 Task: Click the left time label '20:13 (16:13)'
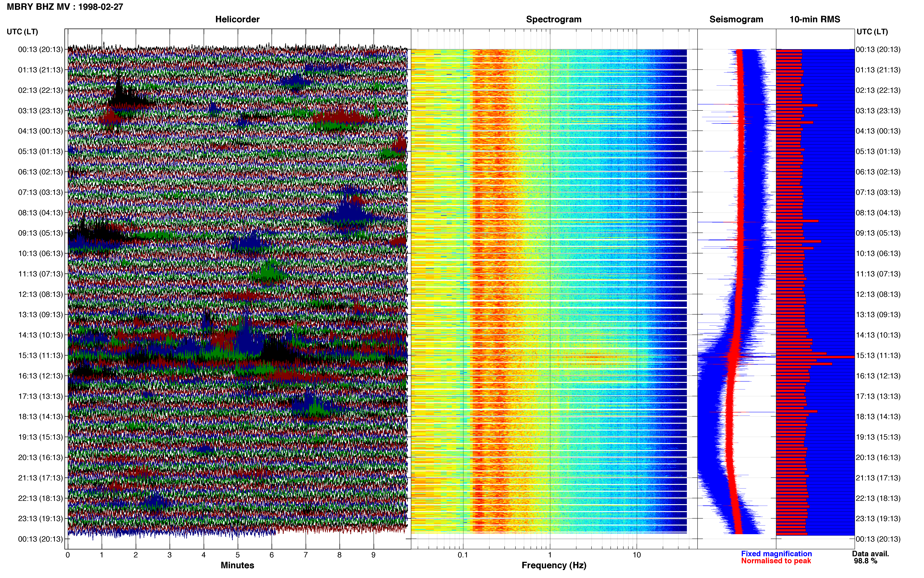[x=41, y=457]
